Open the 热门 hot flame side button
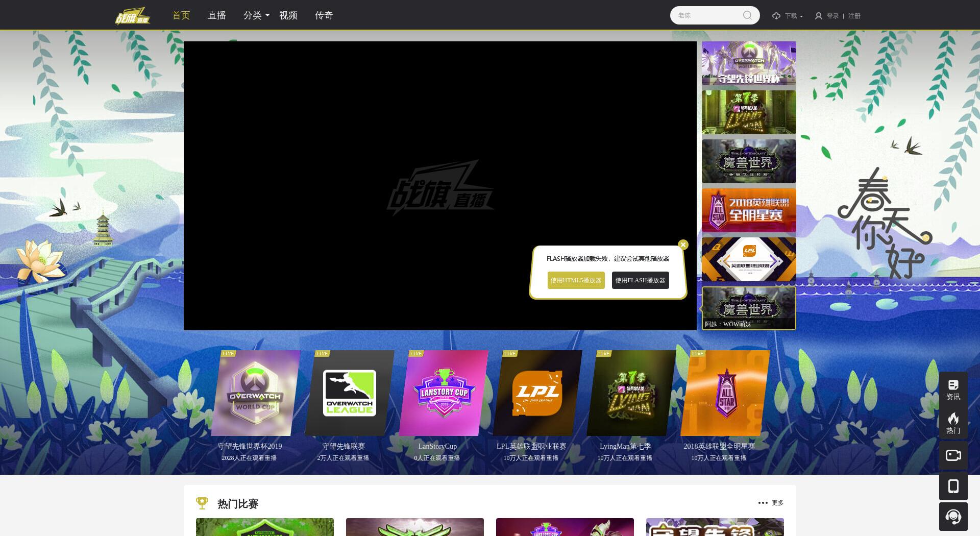Viewport: 980px width, 536px height. coord(953,423)
